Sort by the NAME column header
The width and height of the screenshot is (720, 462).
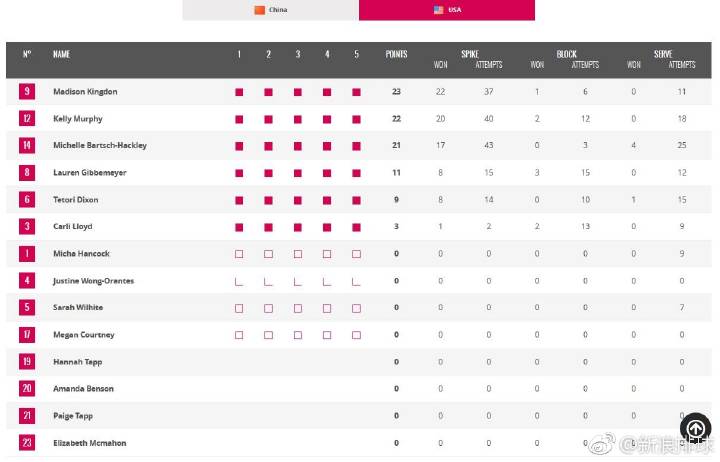coord(61,54)
